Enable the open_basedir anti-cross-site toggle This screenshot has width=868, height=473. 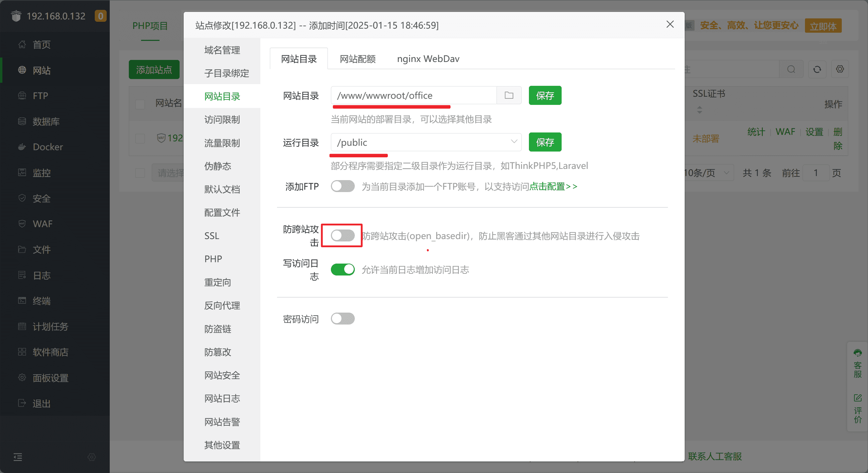[342, 235]
